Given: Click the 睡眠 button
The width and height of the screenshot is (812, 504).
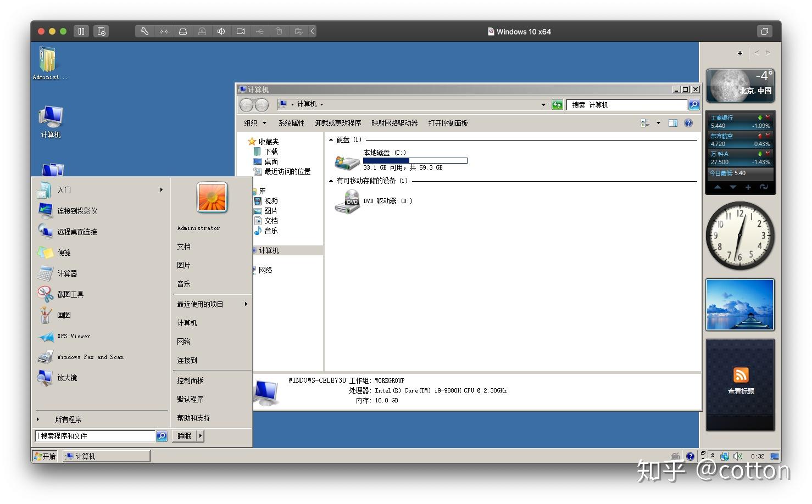Looking at the screenshot, I should (185, 436).
